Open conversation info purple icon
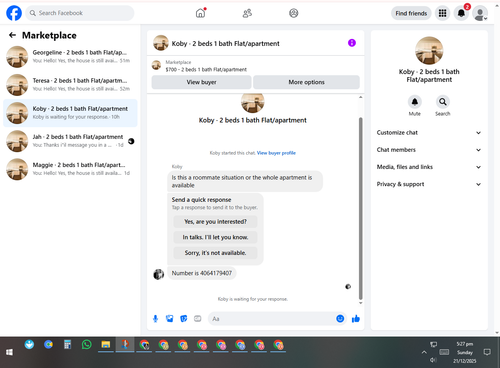Image resolution: width=500 pixels, height=368 pixels. [352, 43]
